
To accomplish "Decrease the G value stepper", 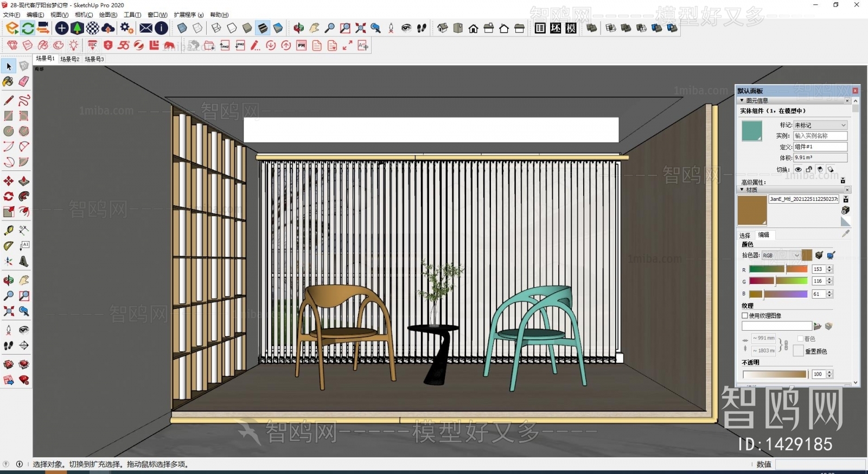I will coord(829,283).
